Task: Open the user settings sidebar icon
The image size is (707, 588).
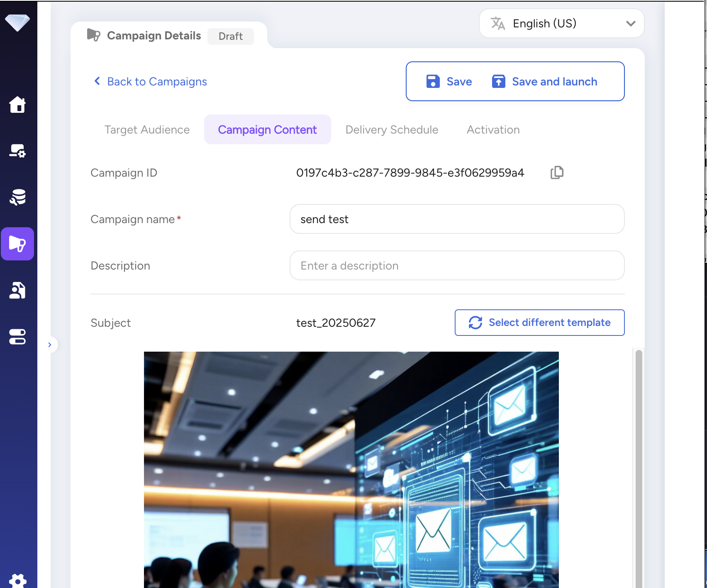Action: tap(17, 151)
